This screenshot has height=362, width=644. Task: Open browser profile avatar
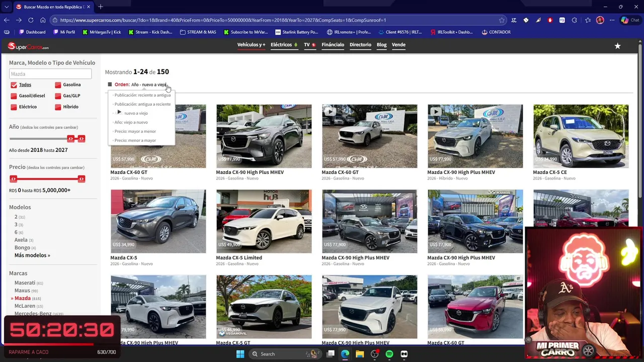pos(600,20)
